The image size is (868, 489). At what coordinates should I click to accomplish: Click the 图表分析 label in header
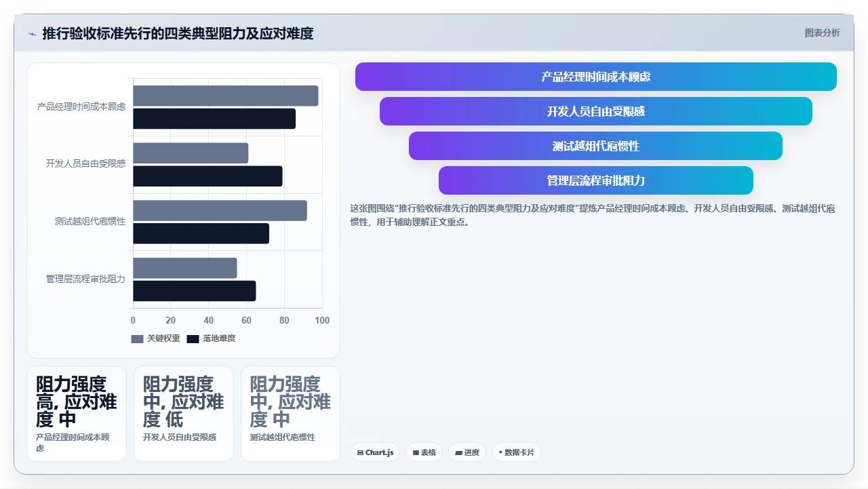[822, 33]
